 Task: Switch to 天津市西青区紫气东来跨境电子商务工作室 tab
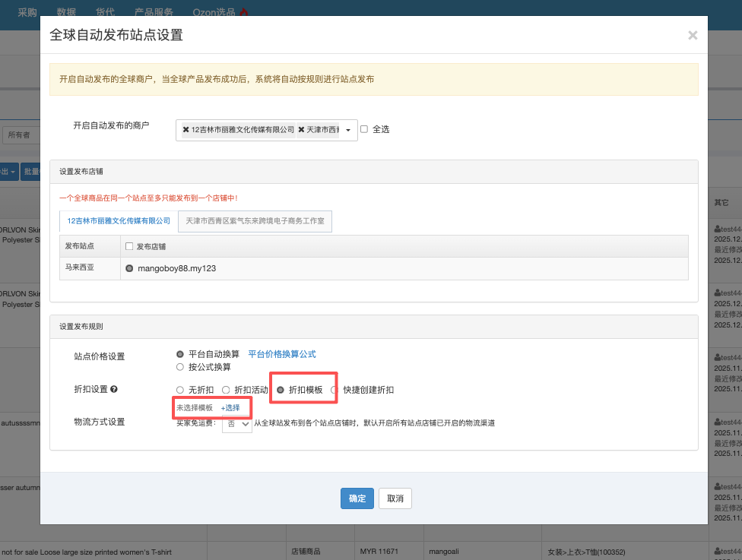click(x=255, y=221)
